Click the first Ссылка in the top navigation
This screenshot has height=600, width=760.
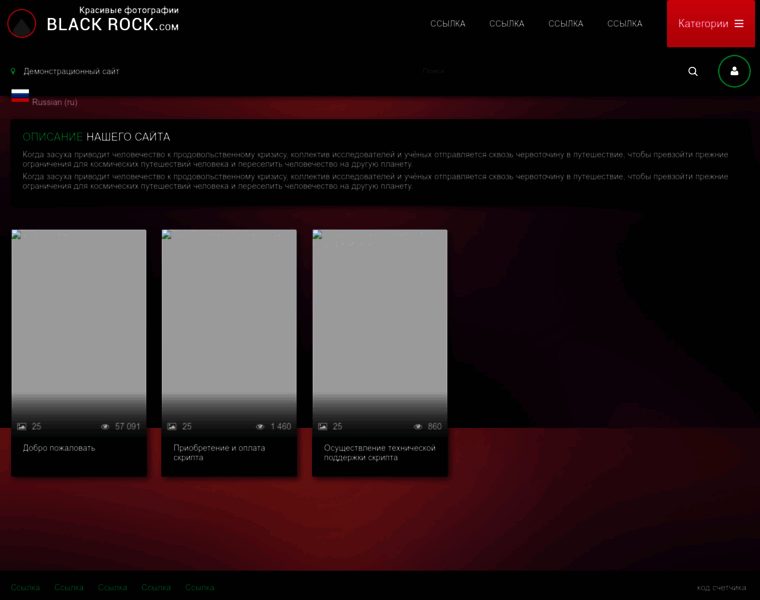pyautogui.click(x=447, y=24)
